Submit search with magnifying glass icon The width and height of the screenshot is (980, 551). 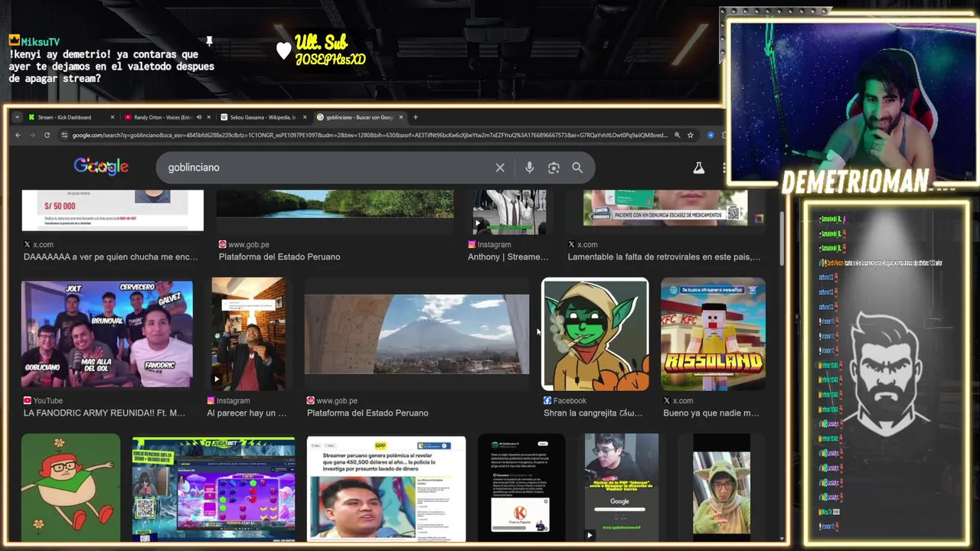coord(577,168)
